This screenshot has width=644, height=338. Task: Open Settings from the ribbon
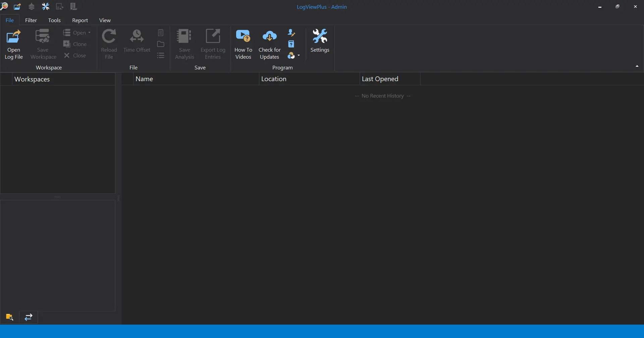coord(320,41)
